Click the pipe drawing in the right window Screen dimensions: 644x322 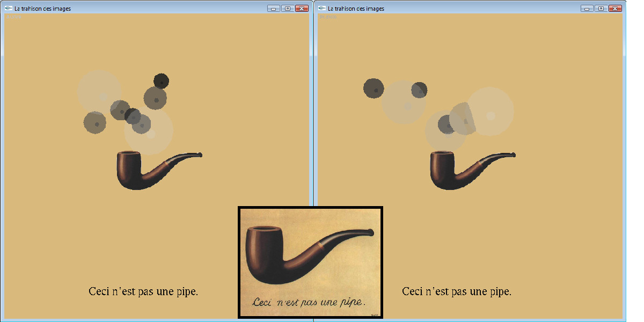tap(473, 170)
